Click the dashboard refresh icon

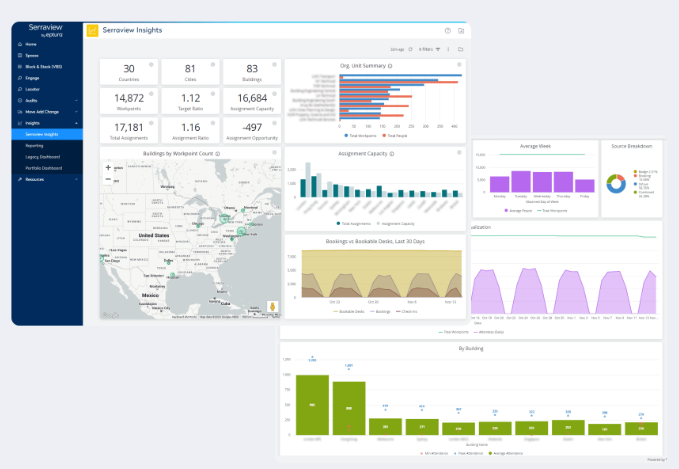pyautogui.click(x=411, y=49)
